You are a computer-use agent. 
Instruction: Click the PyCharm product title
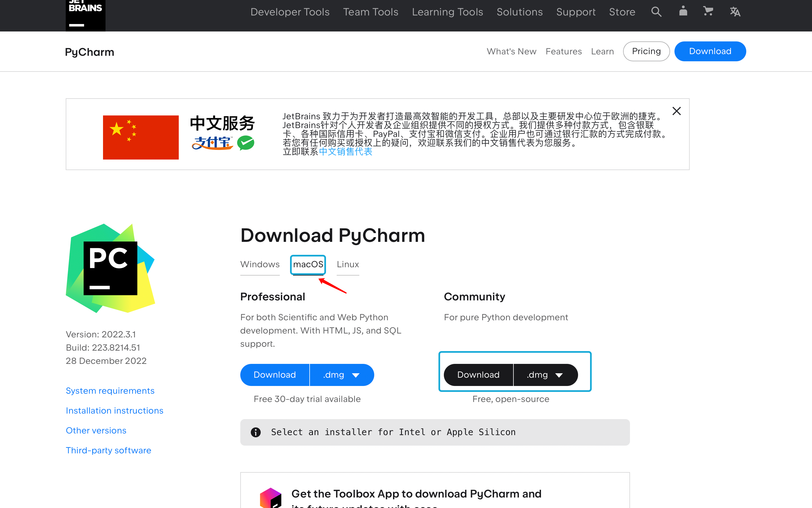pos(89,52)
